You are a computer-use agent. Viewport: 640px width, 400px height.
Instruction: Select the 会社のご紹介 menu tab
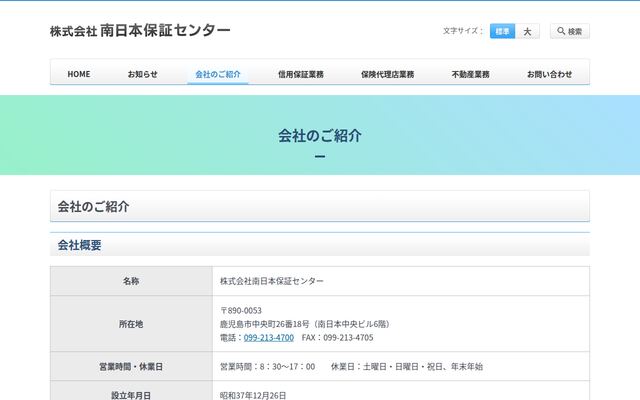pos(218,74)
